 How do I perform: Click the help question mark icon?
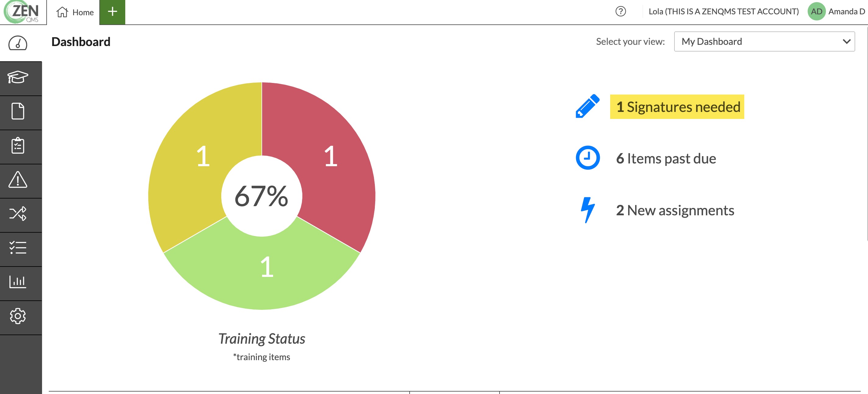pyautogui.click(x=620, y=12)
